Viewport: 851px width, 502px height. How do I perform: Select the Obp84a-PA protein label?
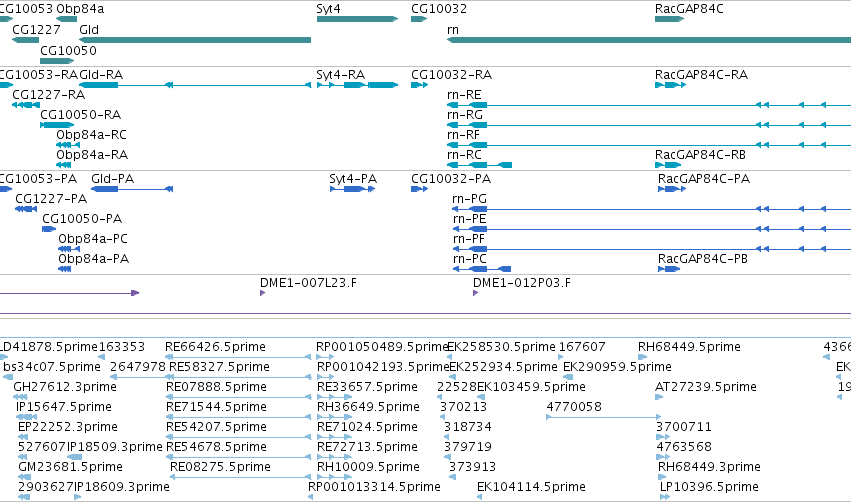tap(93, 259)
